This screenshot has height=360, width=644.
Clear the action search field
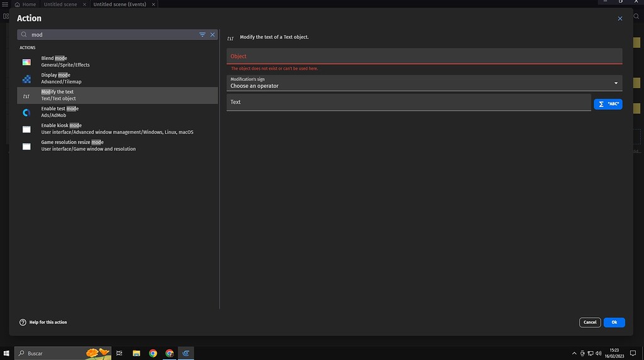(x=213, y=35)
